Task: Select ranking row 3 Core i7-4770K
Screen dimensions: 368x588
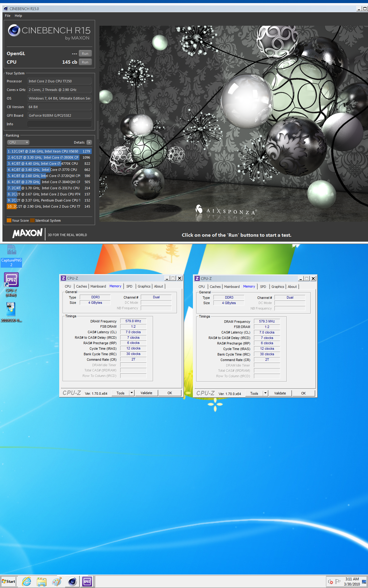Action: click(49, 164)
